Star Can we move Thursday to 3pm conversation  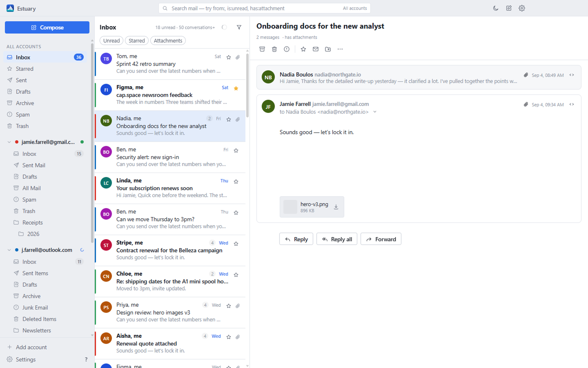coord(236,212)
